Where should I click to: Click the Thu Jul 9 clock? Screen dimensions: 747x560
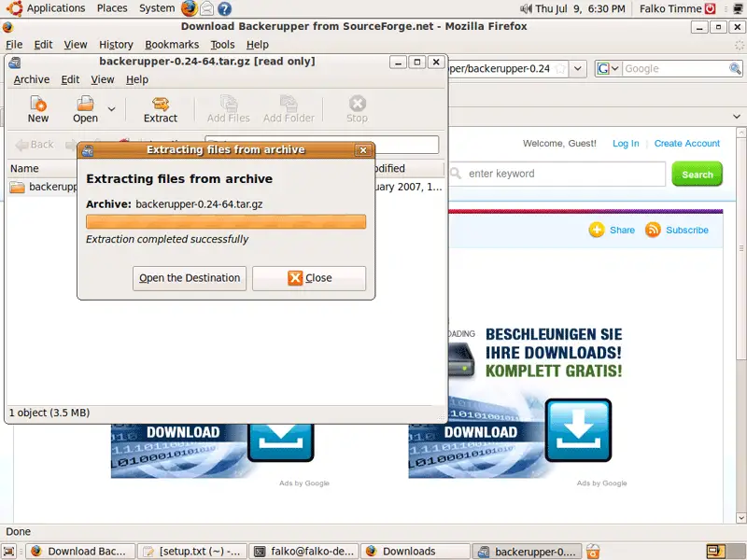click(580, 8)
